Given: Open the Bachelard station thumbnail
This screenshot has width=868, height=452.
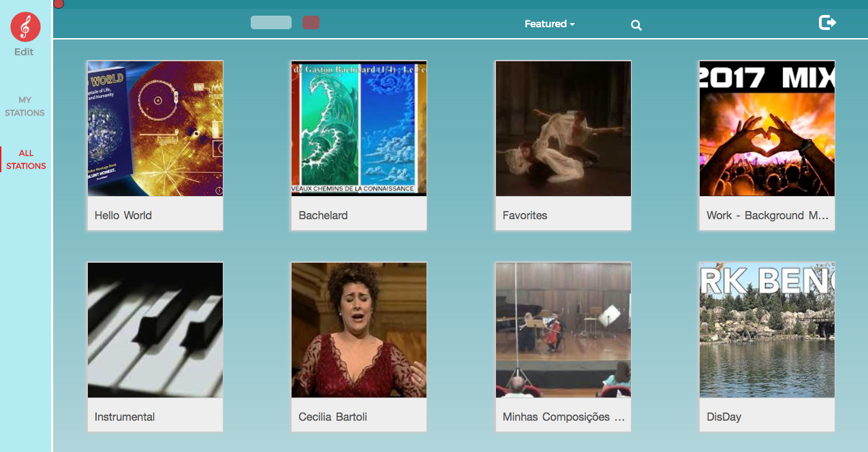Looking at the screenshot, I should (x=358, y=128).
